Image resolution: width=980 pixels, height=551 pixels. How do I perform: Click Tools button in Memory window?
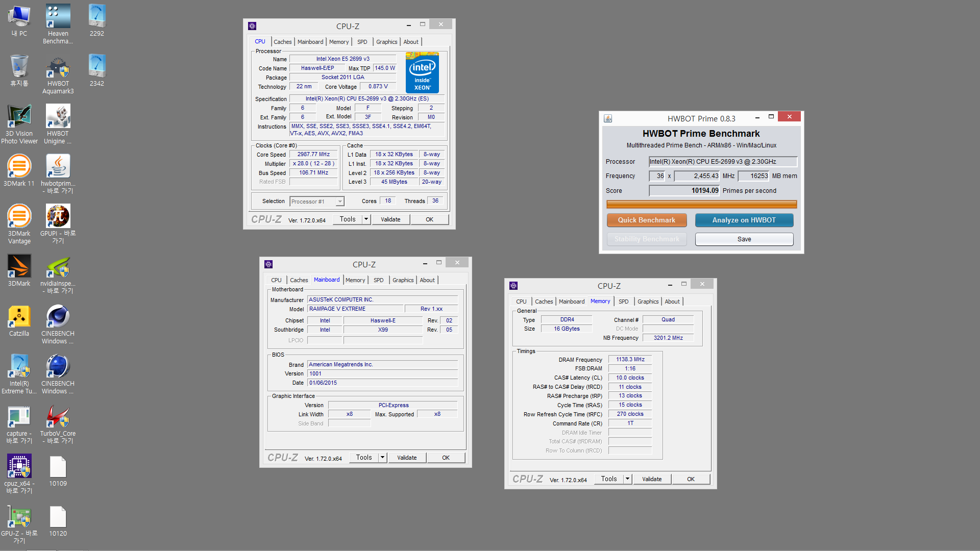pyautogui.click(x=609, y=479)
